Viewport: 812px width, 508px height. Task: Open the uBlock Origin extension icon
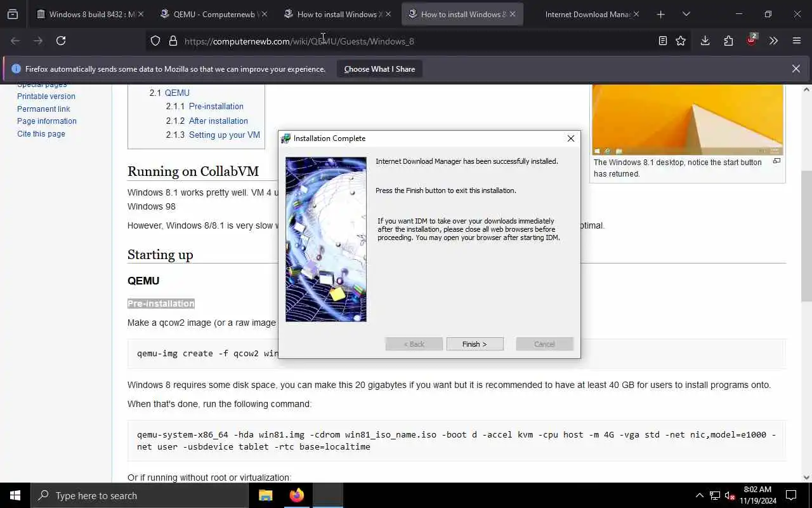pyautogui.click(x=751, y=41)
